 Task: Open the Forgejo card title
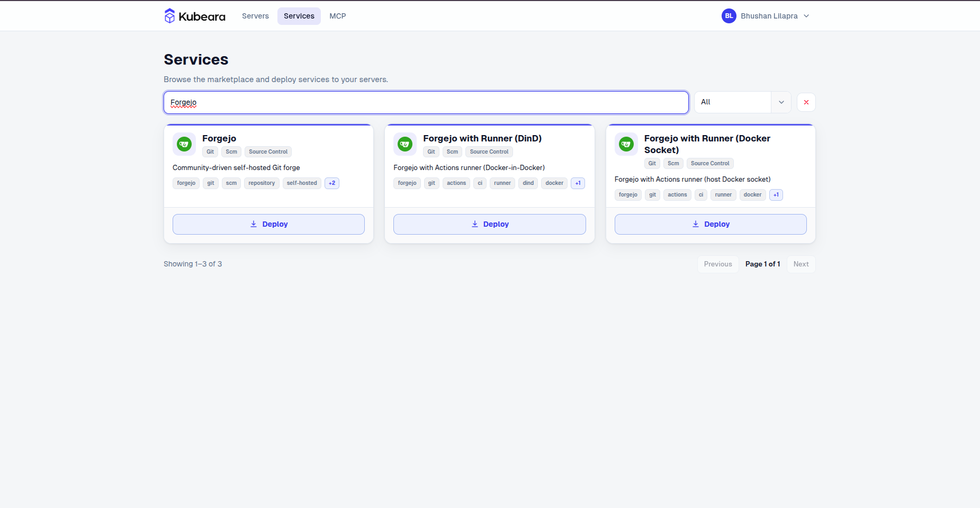[x=219, y=138]
